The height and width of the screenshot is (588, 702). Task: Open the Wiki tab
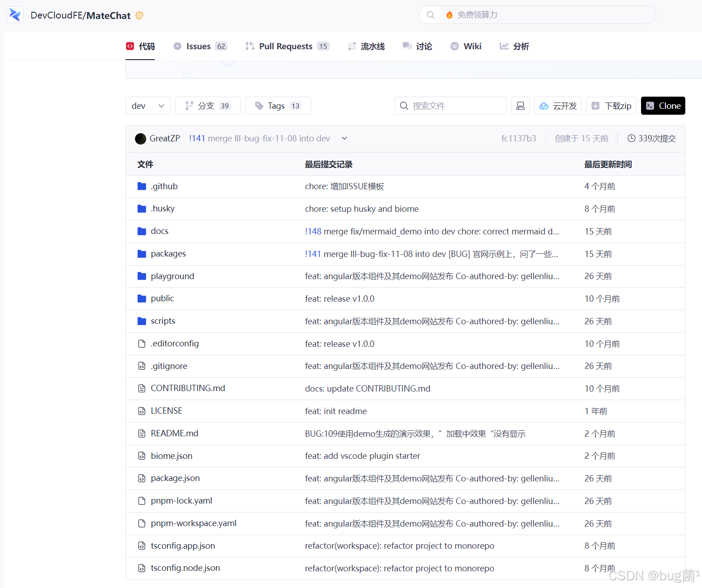point(466,46)
